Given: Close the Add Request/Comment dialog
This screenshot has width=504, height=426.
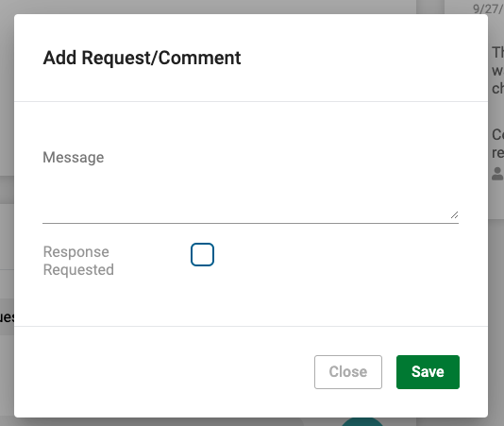Looking at the screenshot, I should click(x=348, y=372).
